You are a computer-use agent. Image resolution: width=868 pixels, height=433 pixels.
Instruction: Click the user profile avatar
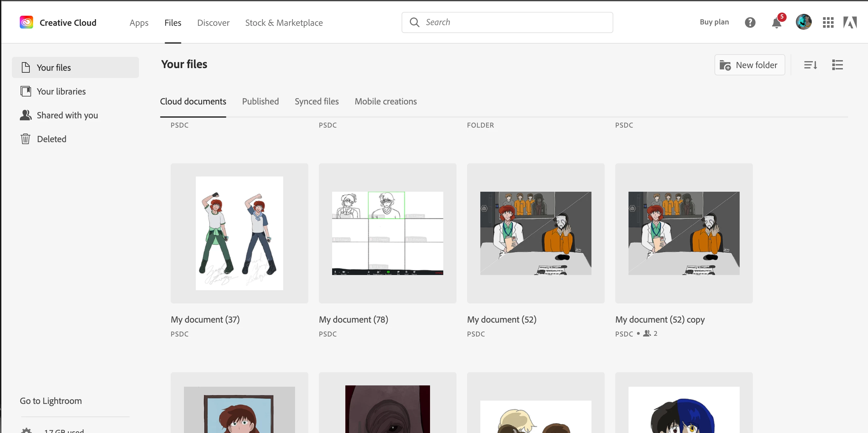[x=803, y=22]
